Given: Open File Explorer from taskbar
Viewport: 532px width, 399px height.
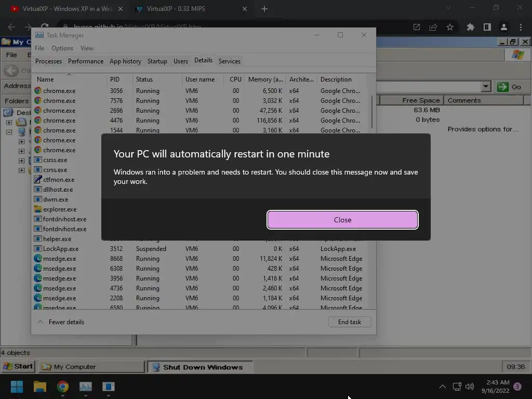Looking at the screenshot, I should [x=39, y=387].
